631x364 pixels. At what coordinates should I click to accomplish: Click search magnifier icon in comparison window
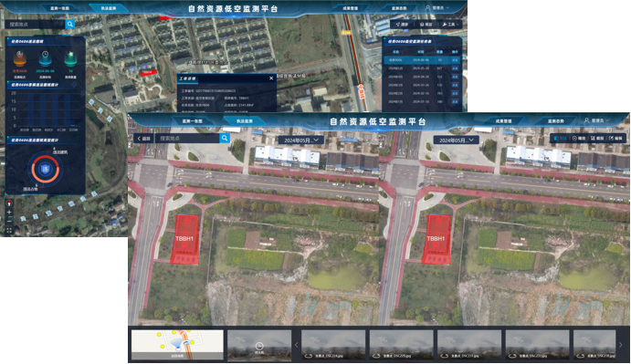tap(225, 139)
